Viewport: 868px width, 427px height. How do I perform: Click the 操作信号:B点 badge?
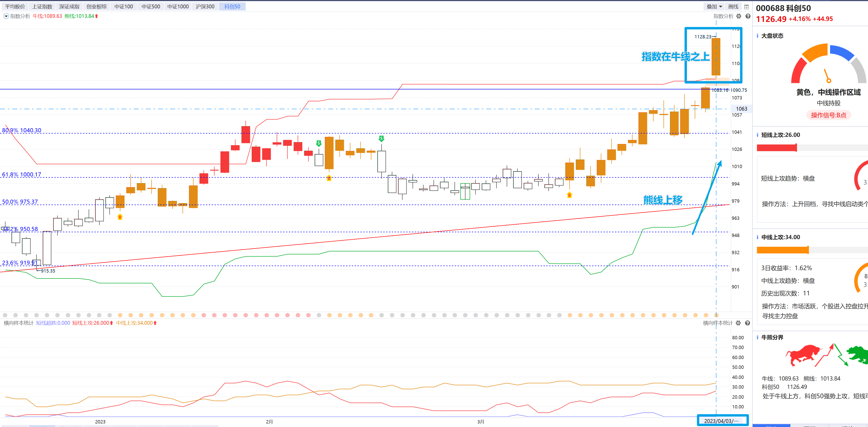click(828, 115)
